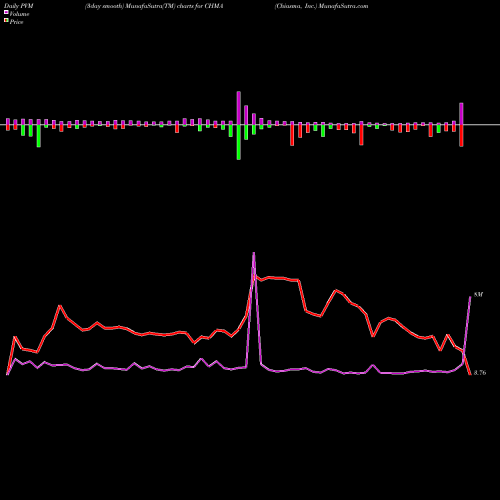Screen dimensions: 500x500
Task: Select the Volume legend label
Action: 19,14
